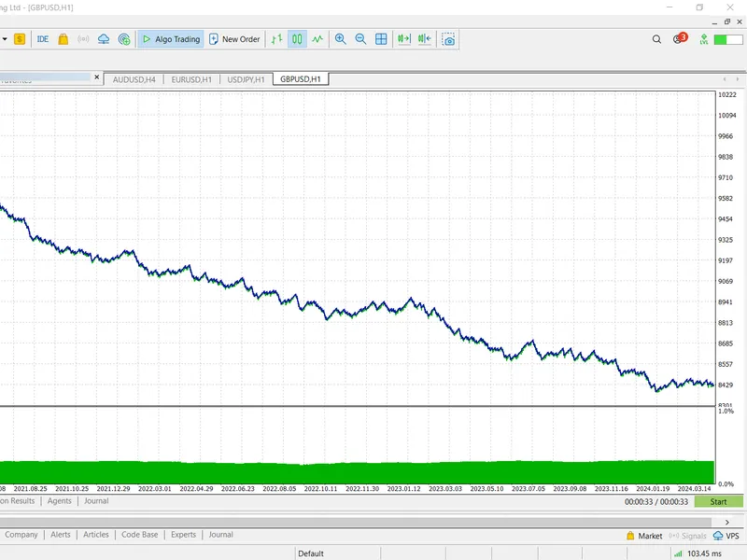This screenshot has width=747, height=560.
Task: Toggle the Algo Trading button
Action: (171, 39)
